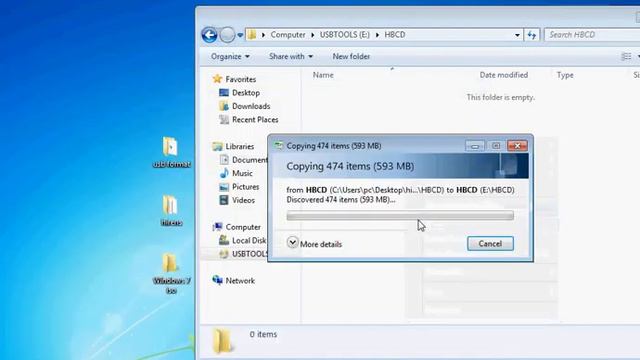Open the Pictures library

(245, 187)
